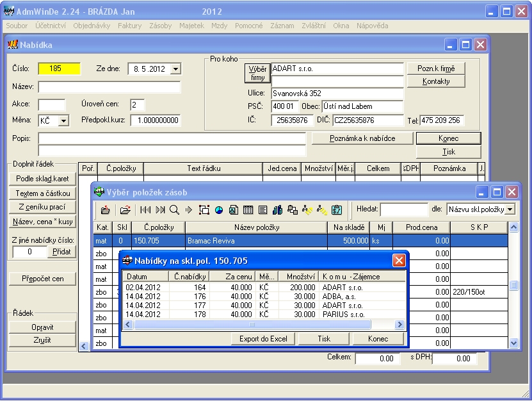Viewport: 532px width, 401px height.
Task: Click the Název položky column header
Action: (257, 227)
